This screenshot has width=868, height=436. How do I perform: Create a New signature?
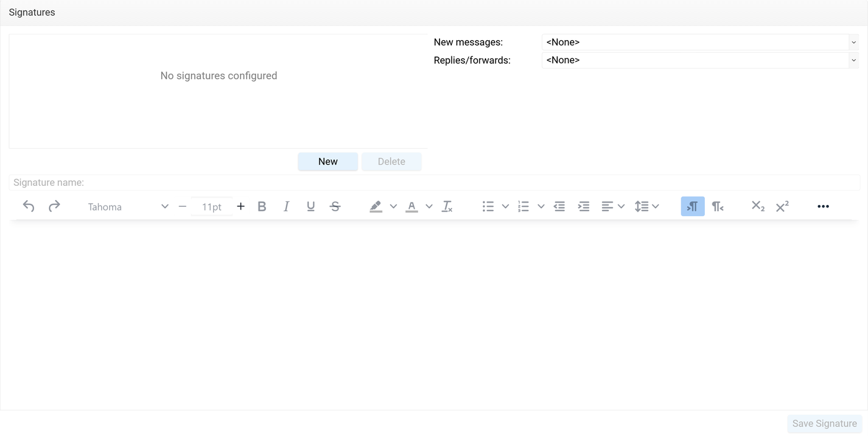tap(328, 162)
